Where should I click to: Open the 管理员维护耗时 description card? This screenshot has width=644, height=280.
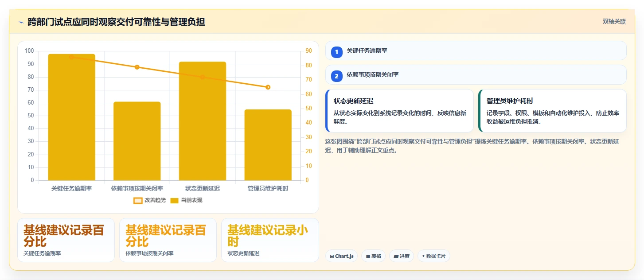pyautogui.click(x=552, y=111)
